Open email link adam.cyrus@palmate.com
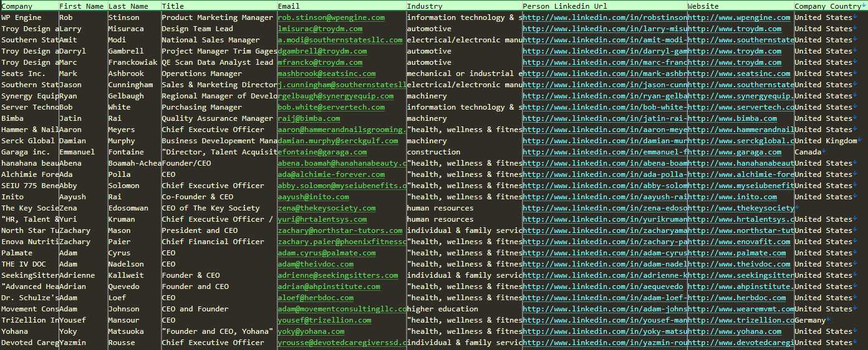Image resolution: width=868 pixels, height=350 pixels. tap(327, 253)
